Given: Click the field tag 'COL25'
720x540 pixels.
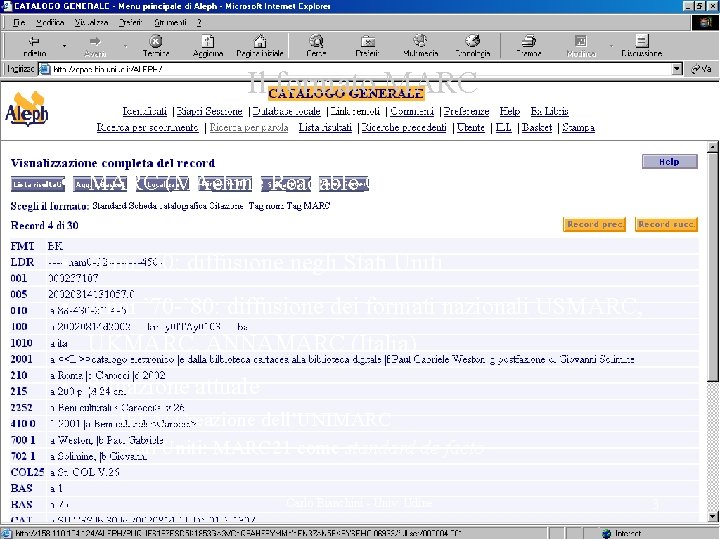Looking at the screenshot, I should point(28,472).
